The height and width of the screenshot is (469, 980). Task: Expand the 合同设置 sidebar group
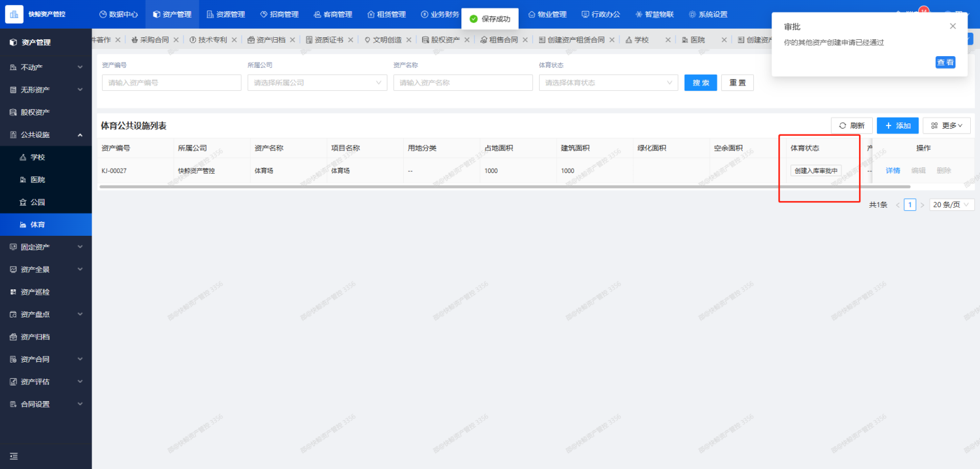pos(46,404)
